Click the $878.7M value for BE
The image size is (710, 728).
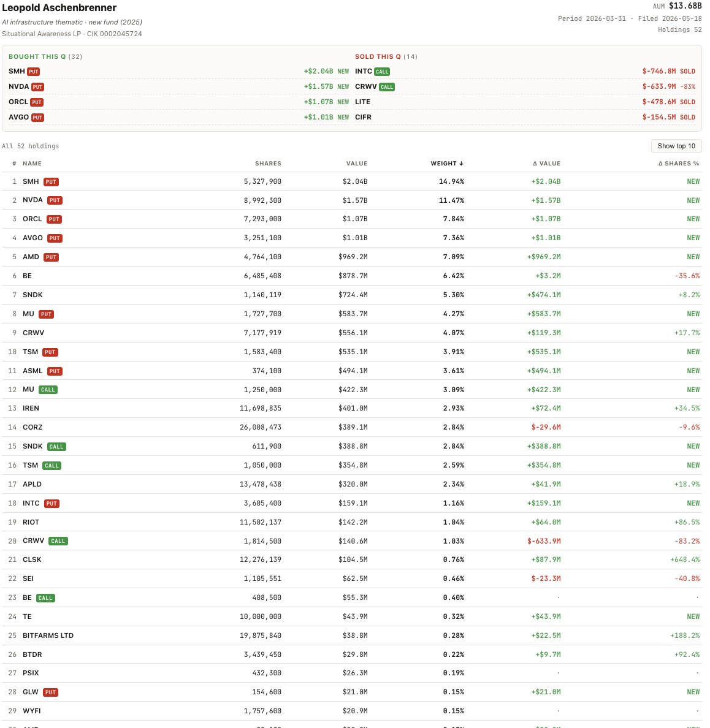(353, 276)
